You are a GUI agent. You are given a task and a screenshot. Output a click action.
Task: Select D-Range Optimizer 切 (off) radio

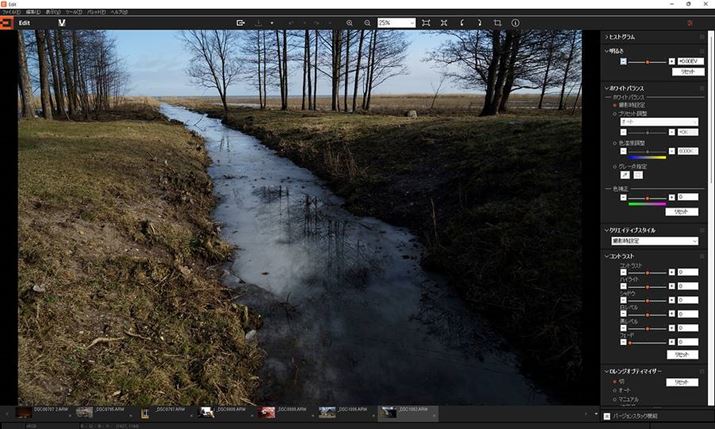pos(615,382)
